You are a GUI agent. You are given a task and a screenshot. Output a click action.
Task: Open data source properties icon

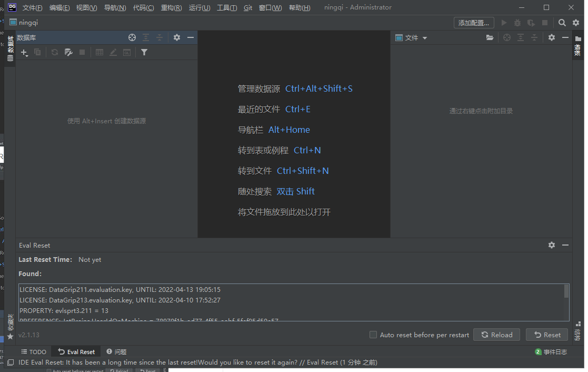(x=68, y=52)
